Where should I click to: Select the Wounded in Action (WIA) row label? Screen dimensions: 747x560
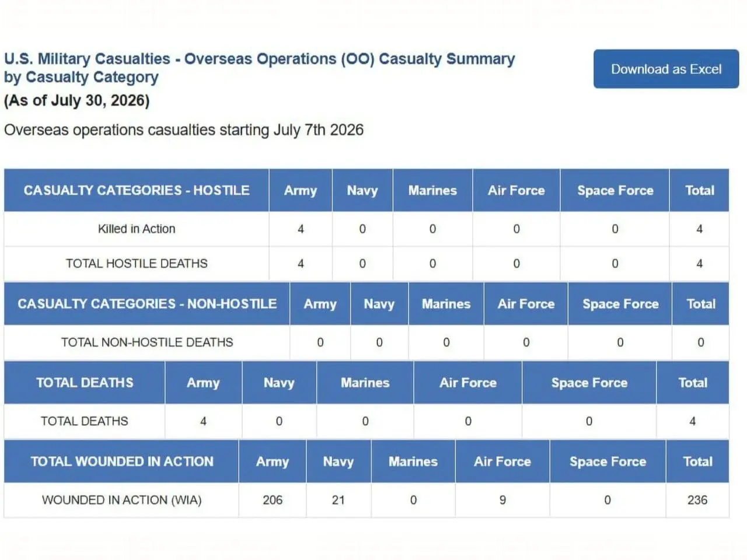pos(121,500)
